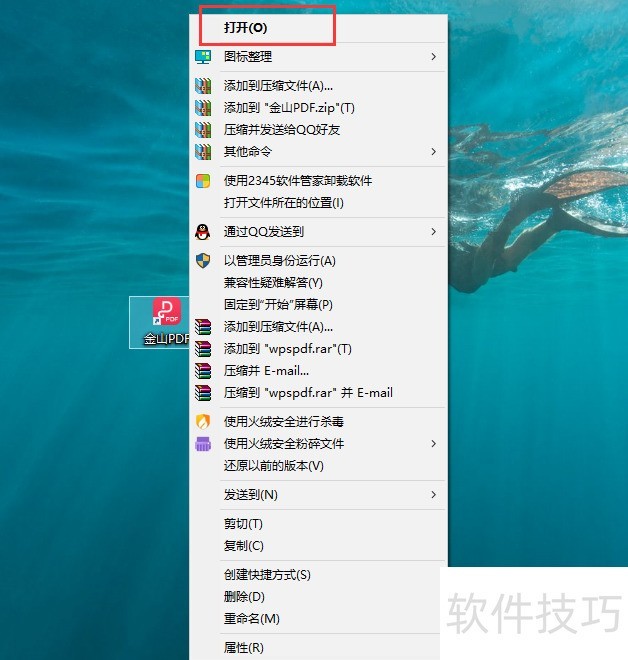Choose 打开(O) from the context menu

tap(245, 28)
